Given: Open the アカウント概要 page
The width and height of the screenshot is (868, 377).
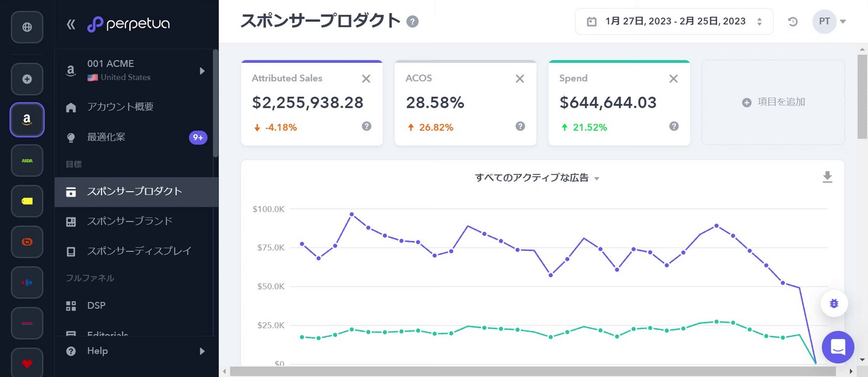Looking at the screenshot, I should coord(120,107).
